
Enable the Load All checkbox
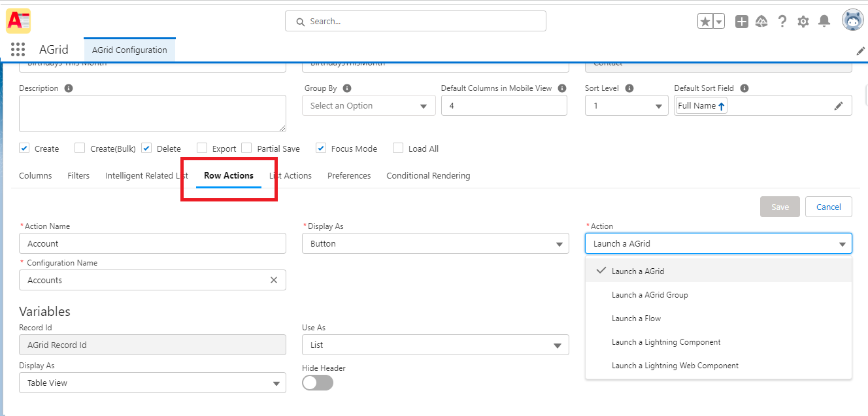click(x=398, y=148)
